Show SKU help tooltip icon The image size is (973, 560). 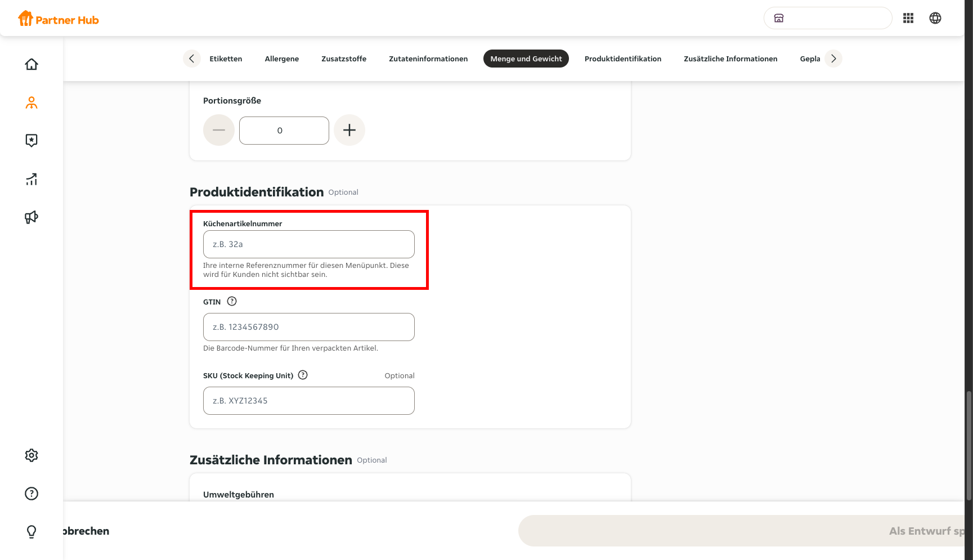point(303,375)
